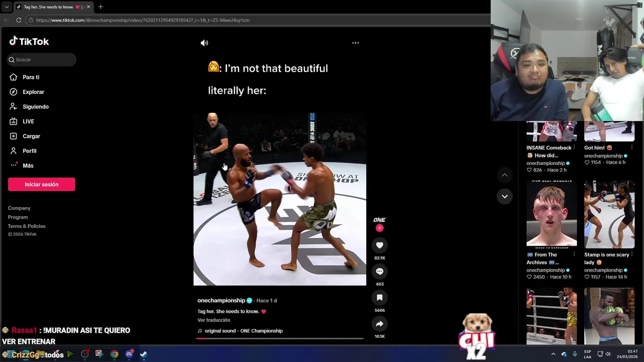Click the heart on the 2450-likes video
This screenshot has width=644, height=362.
coord(529,277)
